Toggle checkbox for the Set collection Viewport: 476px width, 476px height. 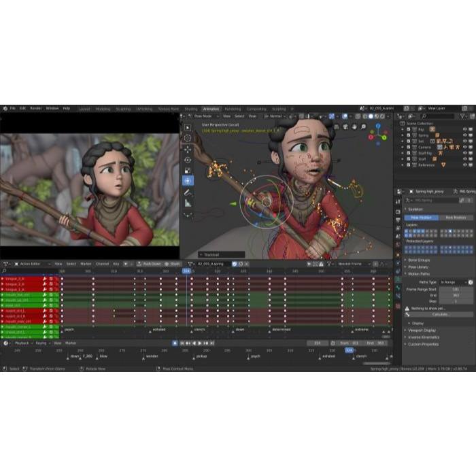click(408, 141)
